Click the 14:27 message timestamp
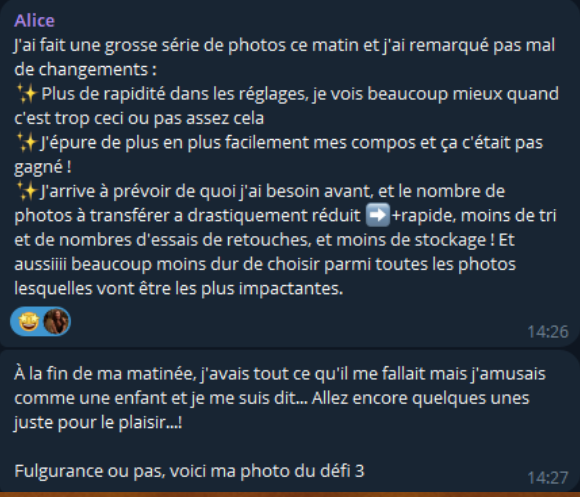This screenshot has width=580, height=497. coord(547,478)
